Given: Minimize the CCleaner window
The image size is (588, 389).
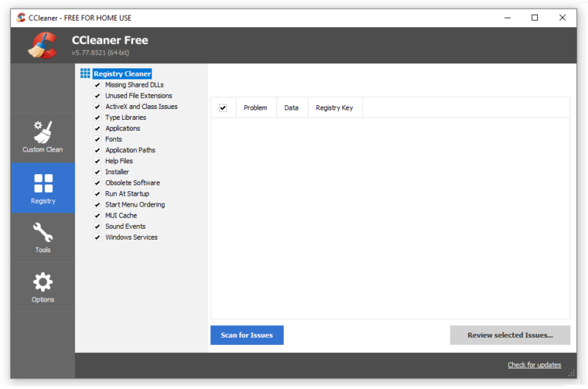Looking at the screenshot, I should tap(507, 18).
